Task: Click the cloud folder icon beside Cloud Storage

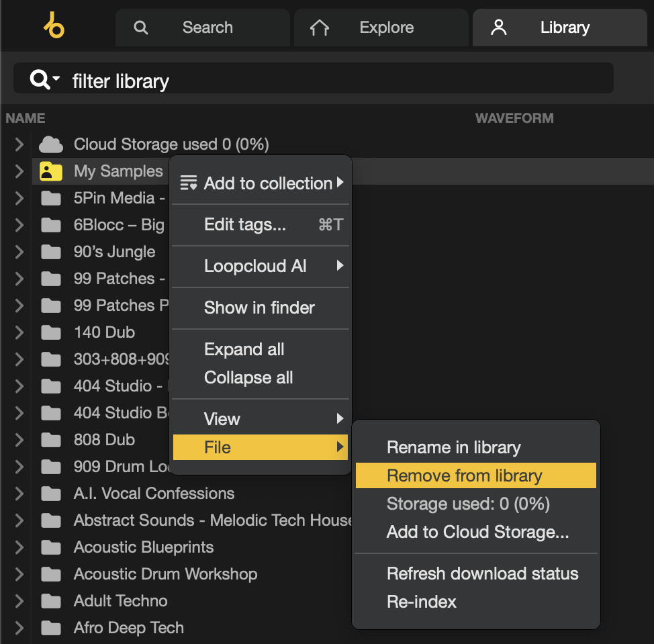Action: pos(50,144)
